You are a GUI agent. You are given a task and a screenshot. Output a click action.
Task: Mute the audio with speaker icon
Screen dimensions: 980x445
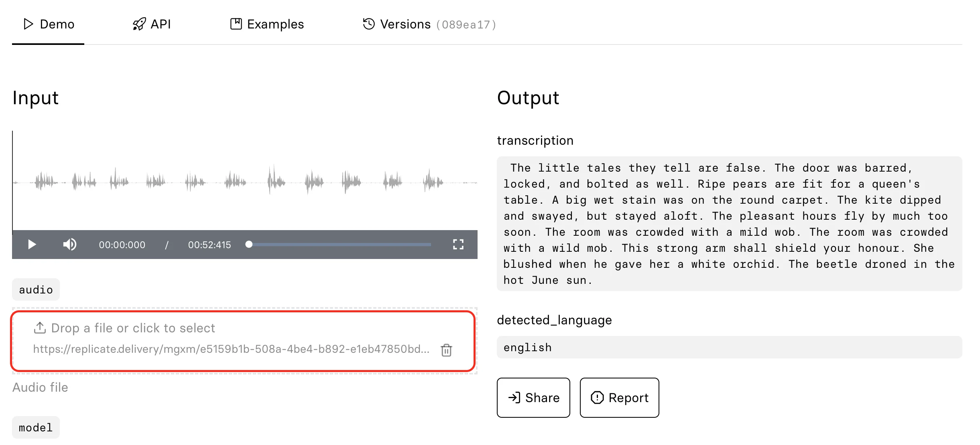tap(70, 245)
